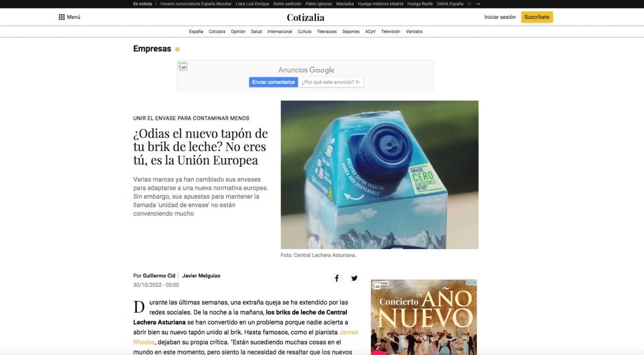
Task: Open 'Lista Luis Enrique' topic
Action: [x=251, y=4]
